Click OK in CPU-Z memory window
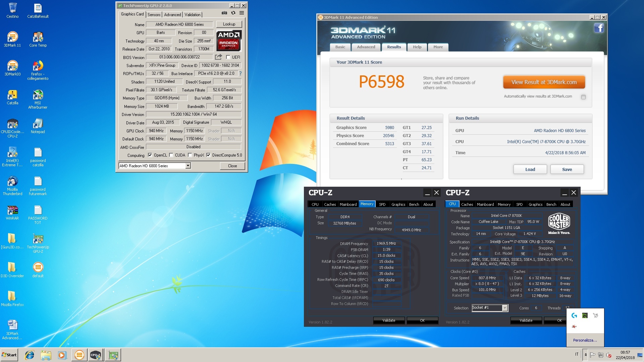The image size is (644, 362). click(422, 320)
